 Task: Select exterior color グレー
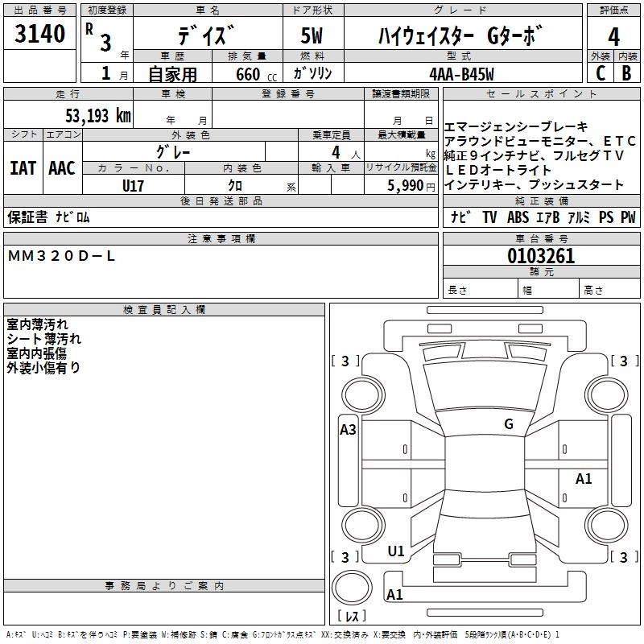click(173, 152)
